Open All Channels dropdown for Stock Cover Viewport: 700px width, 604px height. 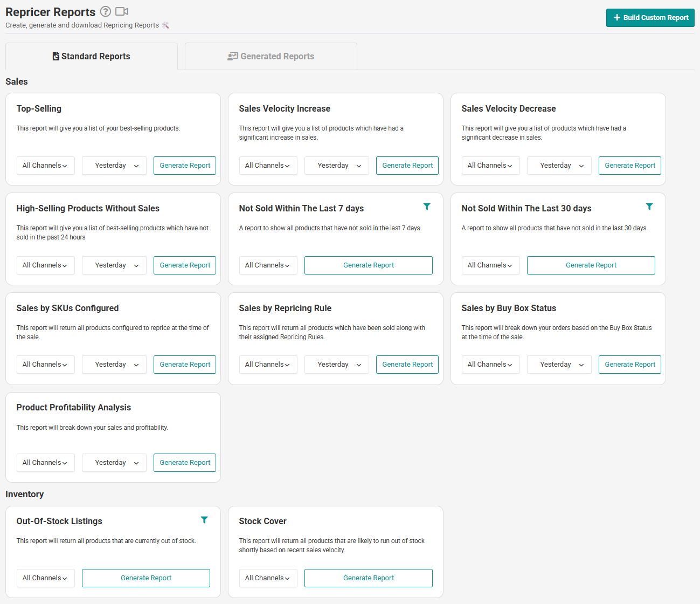pos(268,578)
